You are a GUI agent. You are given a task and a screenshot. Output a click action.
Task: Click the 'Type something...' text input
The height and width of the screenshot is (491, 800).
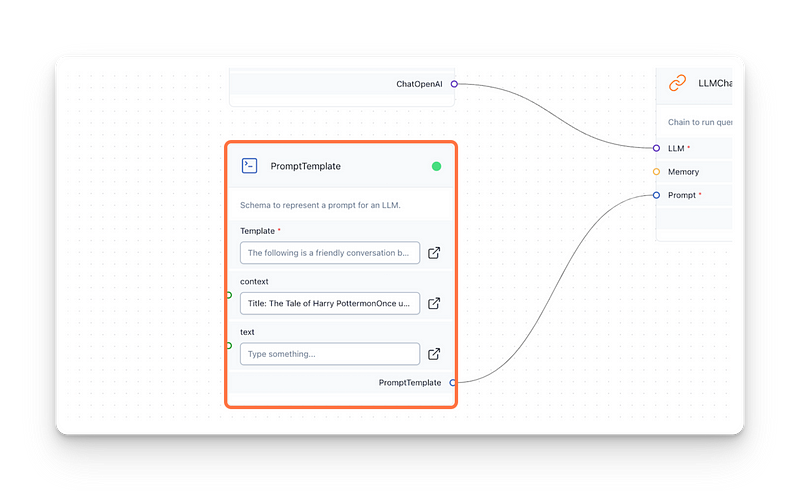click(329, 354)
